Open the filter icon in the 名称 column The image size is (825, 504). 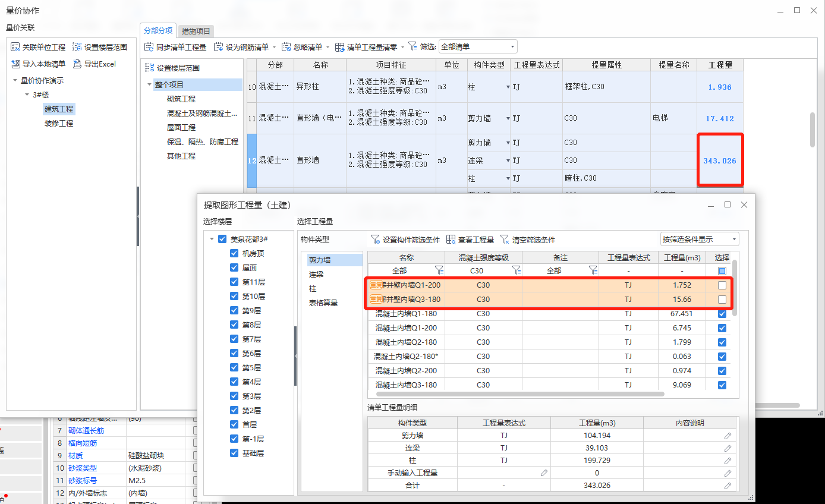pyautogui.click(x=439, y=270)
